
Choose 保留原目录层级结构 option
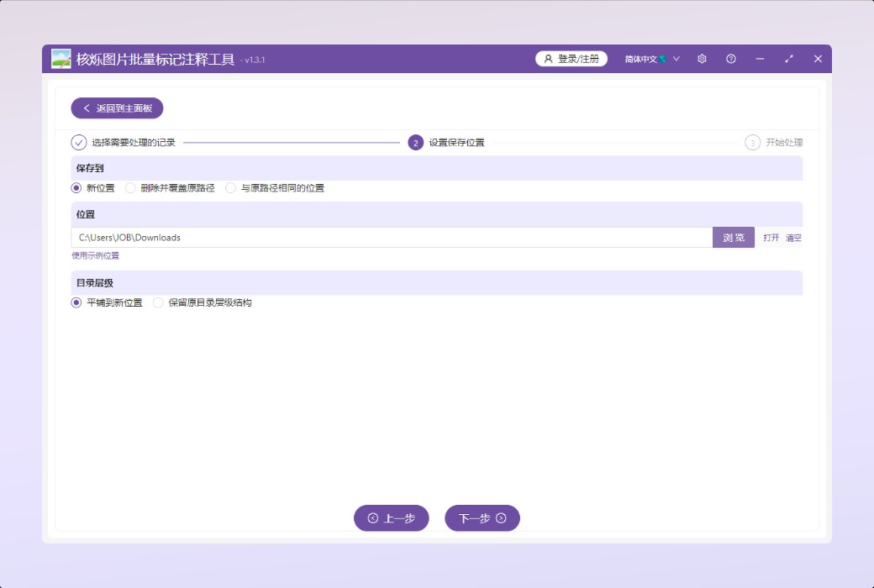(x=158, y=302)
